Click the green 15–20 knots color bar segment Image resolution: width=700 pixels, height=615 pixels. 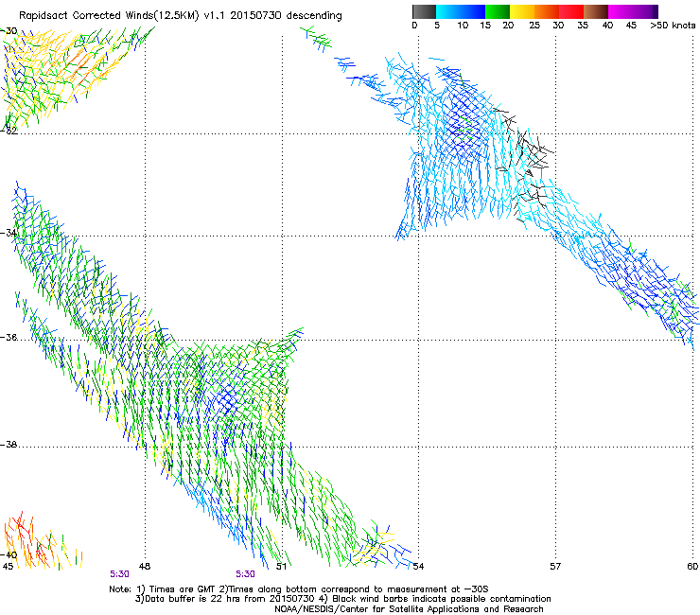[x=498, y=11]
